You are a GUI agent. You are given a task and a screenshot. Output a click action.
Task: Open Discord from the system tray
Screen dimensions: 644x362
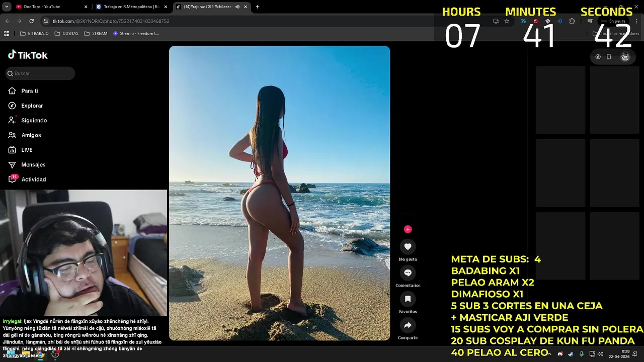tap(560, 354)
